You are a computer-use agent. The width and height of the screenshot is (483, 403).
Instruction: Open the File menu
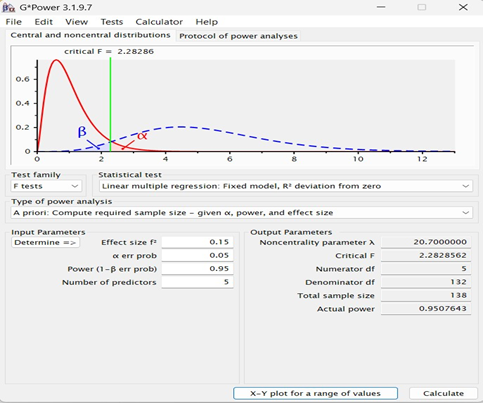pyautogui.click(x=14, y=22)
